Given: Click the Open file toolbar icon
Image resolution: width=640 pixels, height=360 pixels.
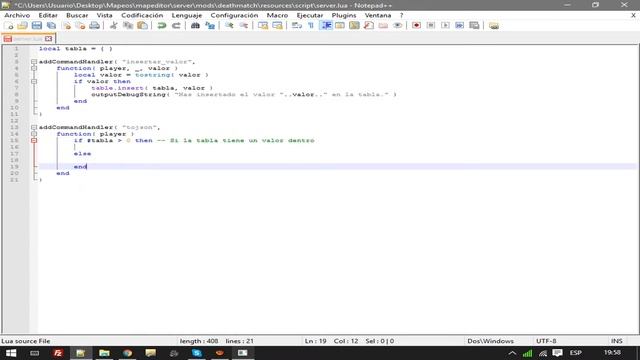Looking at the screenshot, I should (22, 26).
